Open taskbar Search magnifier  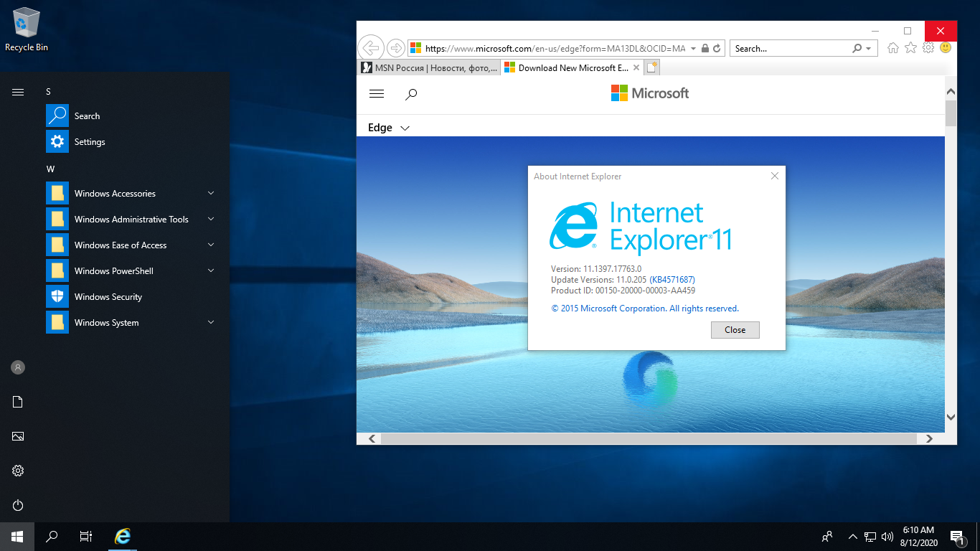(x=52, y=536)
